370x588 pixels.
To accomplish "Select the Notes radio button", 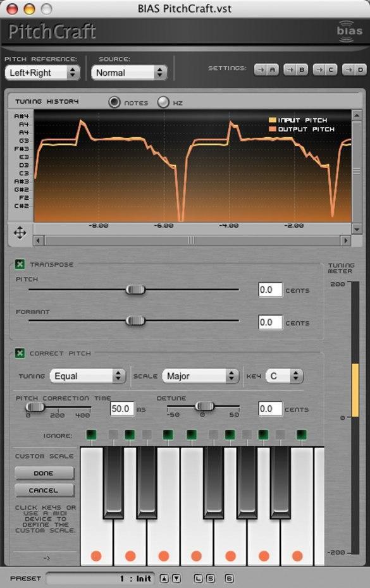I will click(x=114, y=102).
